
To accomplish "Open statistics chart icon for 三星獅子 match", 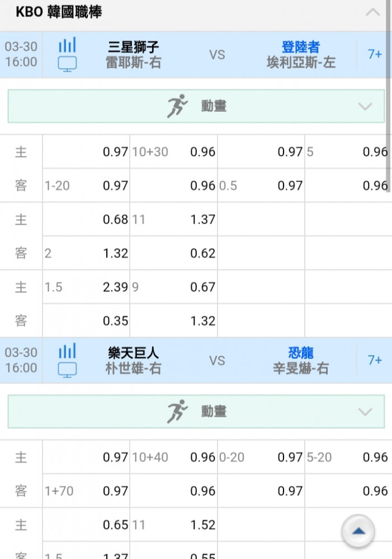I will coord(67,45).
